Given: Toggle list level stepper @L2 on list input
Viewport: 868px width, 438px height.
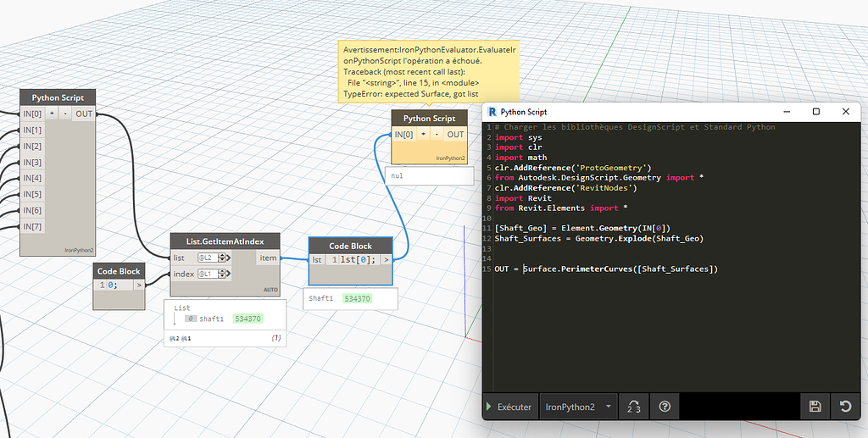Looking at the screenshot, I should pyautogui.click(x=209, y=258).
